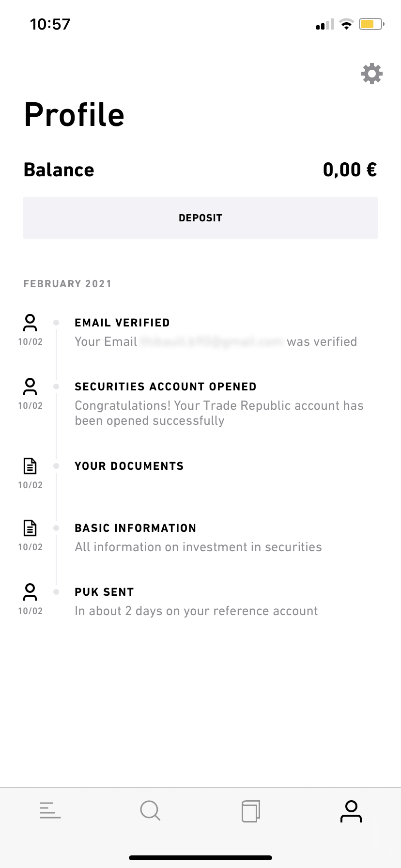Tap the battery indicator in status bar
Viewport: 401px width, 868px height.
(370, 24)
